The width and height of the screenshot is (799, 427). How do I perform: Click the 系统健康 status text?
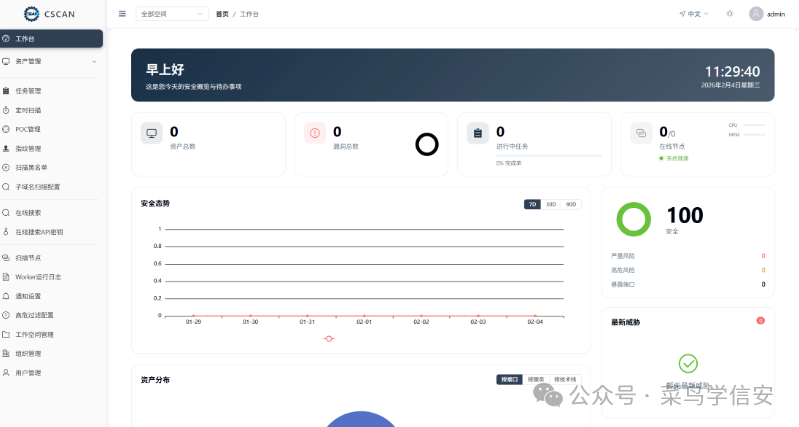pyautogui.click(x=677, y=158)
